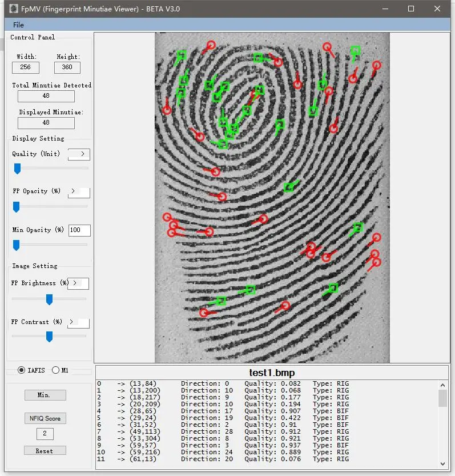Open the File menu
This screenshot has width=455, height=476.
click(x=18, y=25)
